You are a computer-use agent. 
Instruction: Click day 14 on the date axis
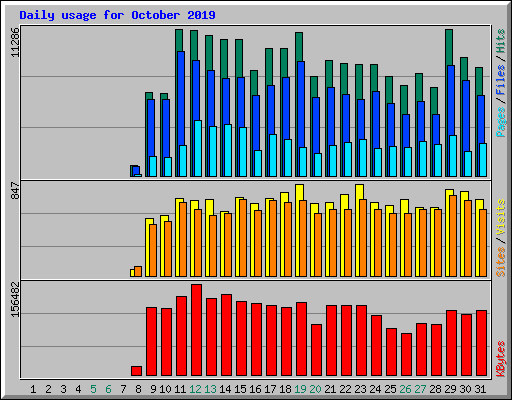point(225,389)
